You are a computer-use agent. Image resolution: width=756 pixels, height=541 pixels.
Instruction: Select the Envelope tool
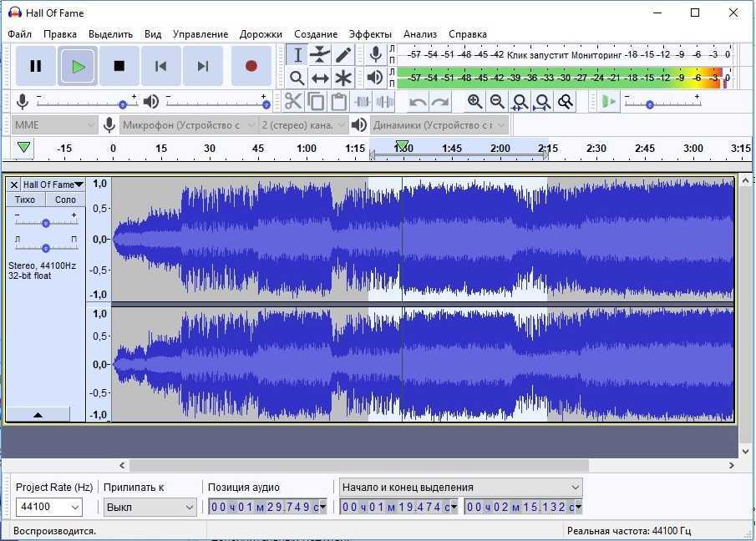320,55
